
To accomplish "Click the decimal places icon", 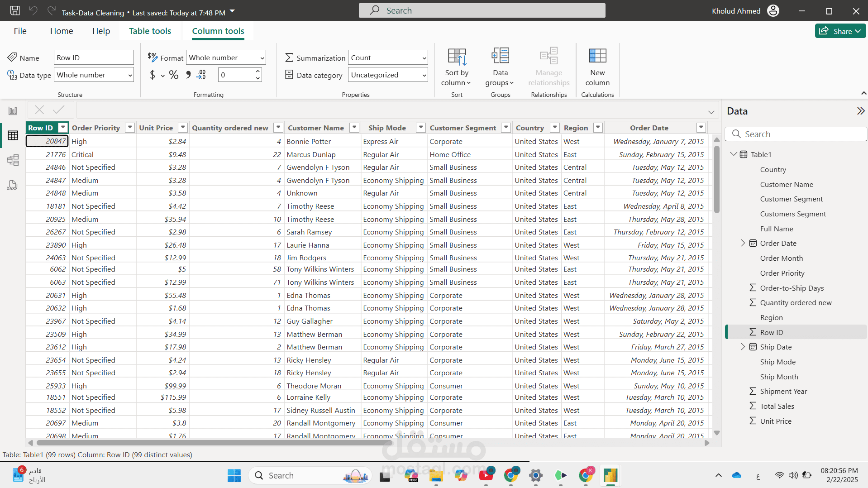I will coord(201,75).
